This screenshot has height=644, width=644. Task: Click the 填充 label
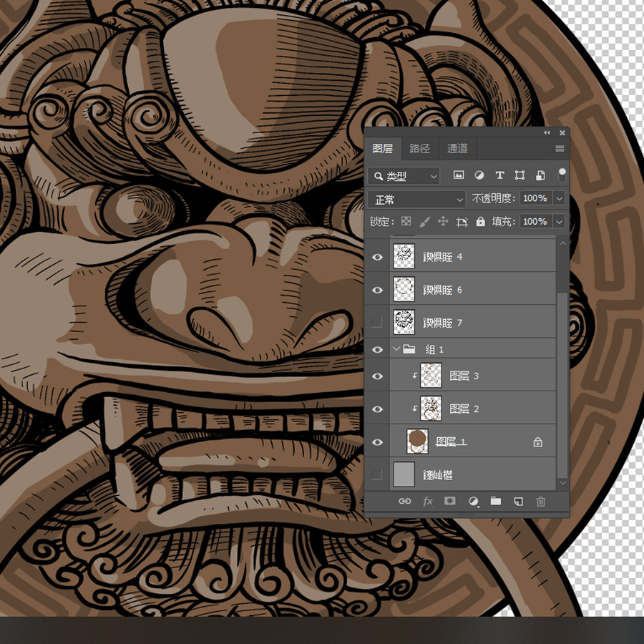click(x=504, y=222)
